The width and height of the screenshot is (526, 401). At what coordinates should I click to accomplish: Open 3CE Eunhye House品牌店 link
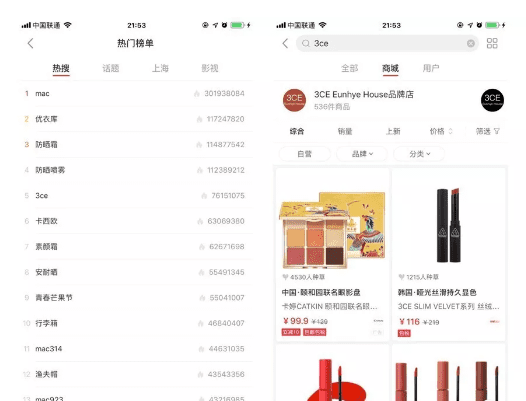click(x=364, y=95)
